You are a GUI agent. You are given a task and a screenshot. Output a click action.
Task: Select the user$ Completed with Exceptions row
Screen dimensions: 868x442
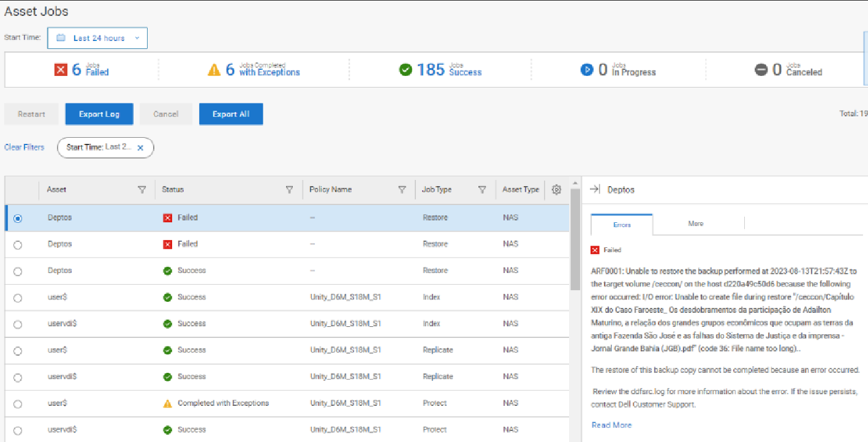(18, 403)
